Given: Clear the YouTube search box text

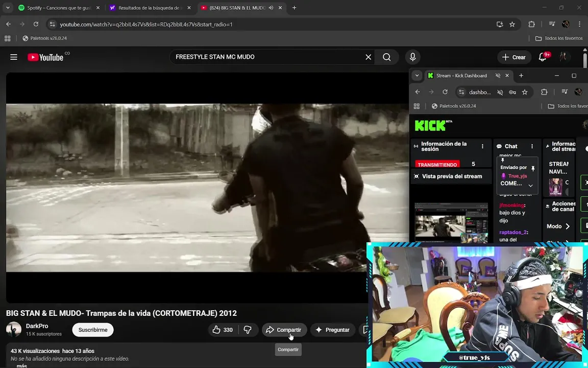Looking at the screenshot, I should pos(368,57).
